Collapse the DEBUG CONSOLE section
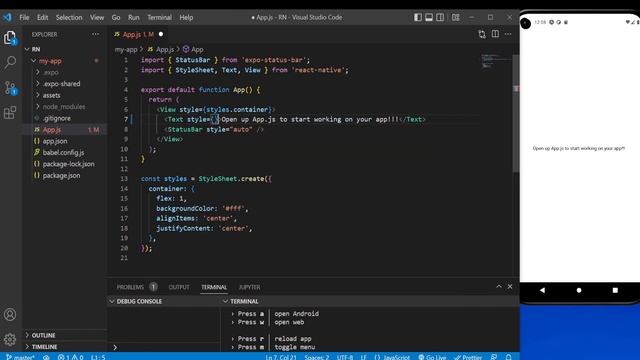Screen dimensions: 640x360 (x=163, y=301)
